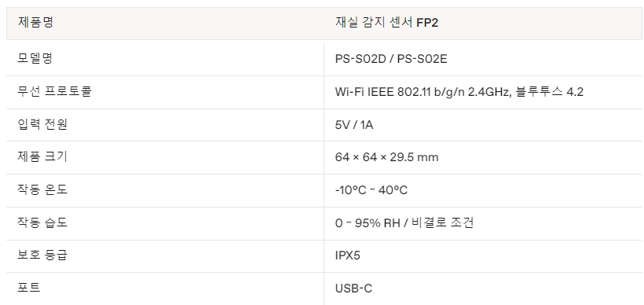Select the PS-S02D / PS-S02E model value

[x=391, y=59]
